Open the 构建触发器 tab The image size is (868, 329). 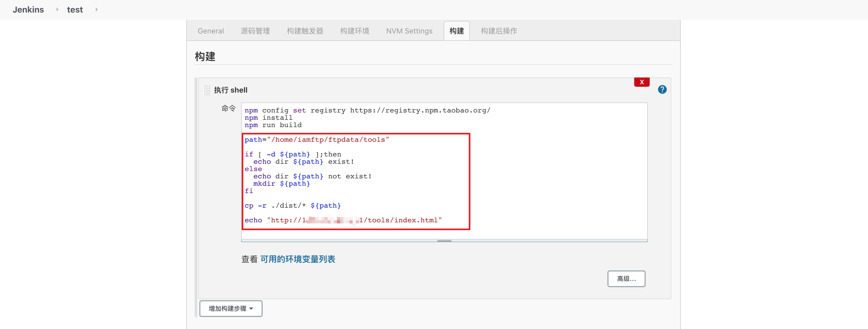coord(305,31)
